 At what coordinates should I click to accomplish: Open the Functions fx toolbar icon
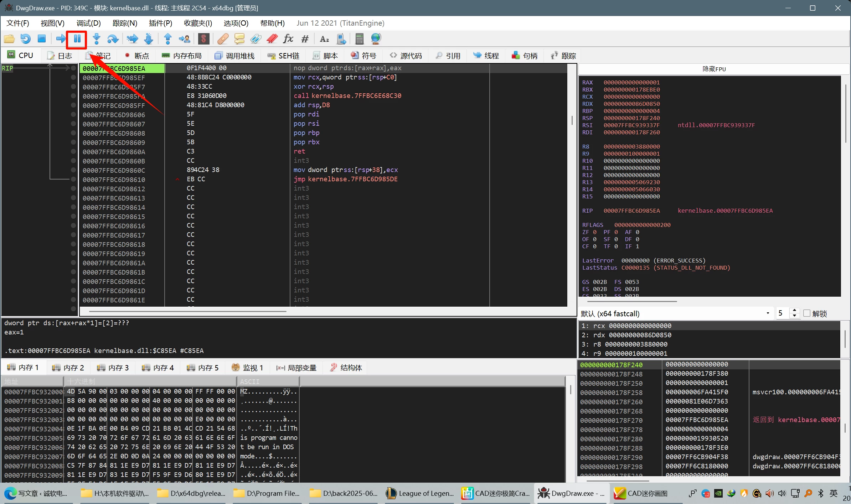[288, 39]
